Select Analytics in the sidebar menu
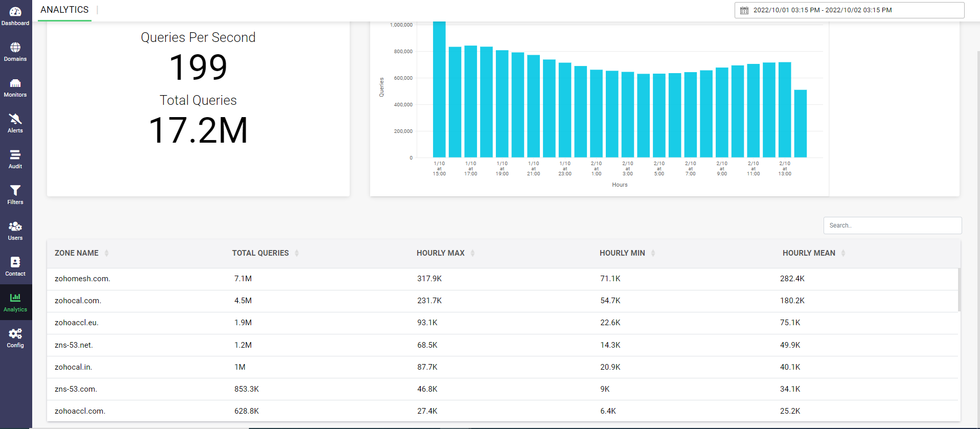 (15, 302)
